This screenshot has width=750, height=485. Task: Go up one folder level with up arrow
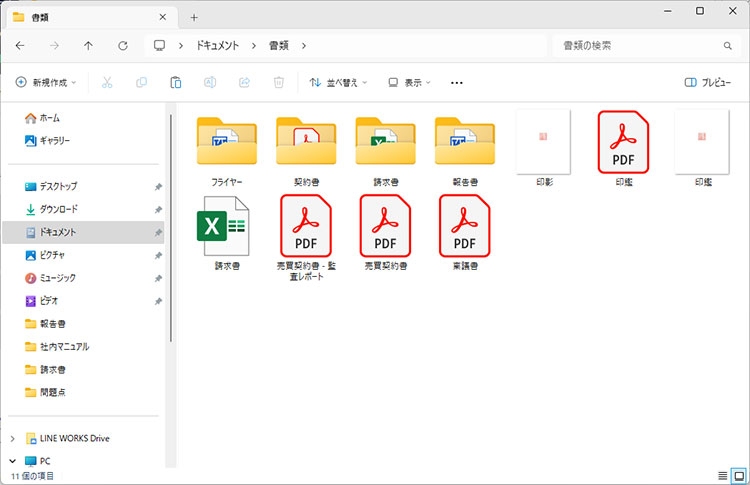tap(89, 46)
